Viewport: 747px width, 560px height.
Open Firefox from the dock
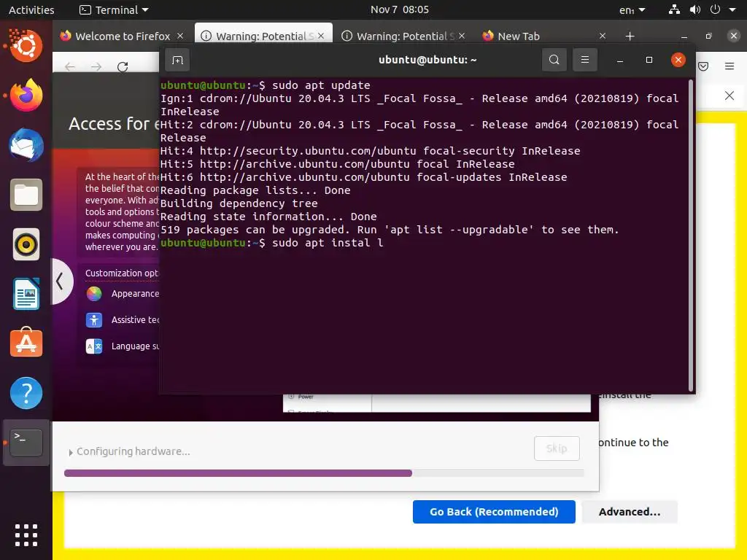(26, 96)
